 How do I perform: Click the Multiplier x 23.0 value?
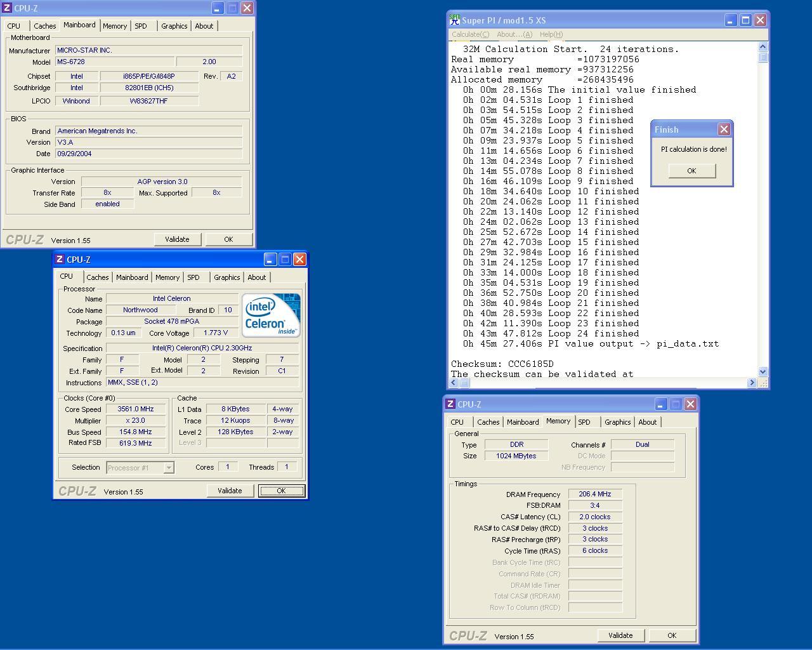136,421
